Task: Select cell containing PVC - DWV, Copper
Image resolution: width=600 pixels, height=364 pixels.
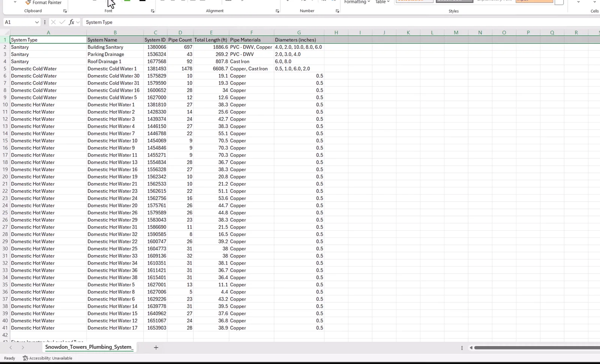Action: (251, 47)
